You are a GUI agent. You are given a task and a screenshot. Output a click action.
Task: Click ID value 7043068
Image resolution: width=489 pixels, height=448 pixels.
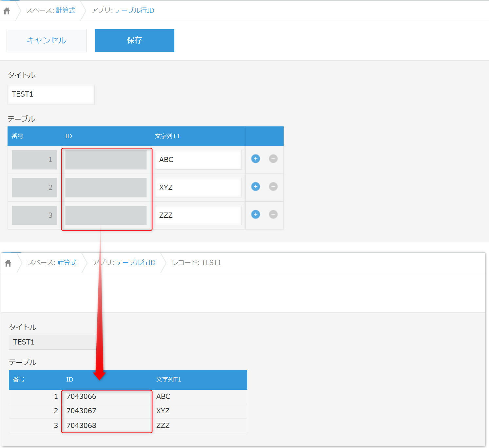(x=82, y=426)
